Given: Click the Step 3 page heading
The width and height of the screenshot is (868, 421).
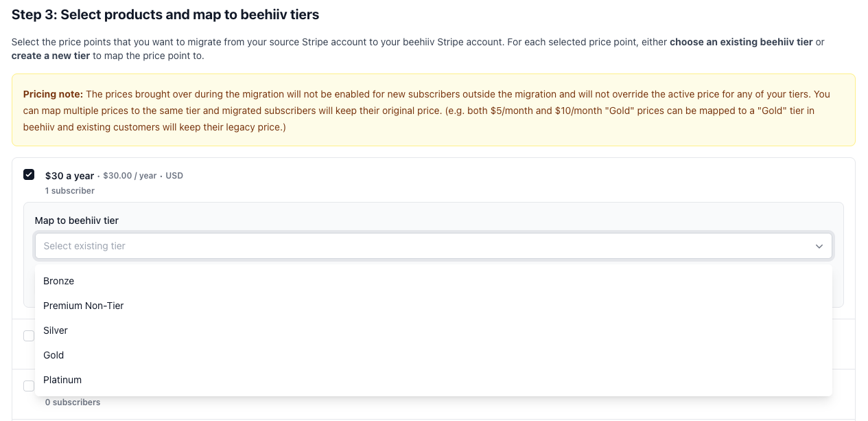Looking at the screenshot, I should click(x=165, y=14).
